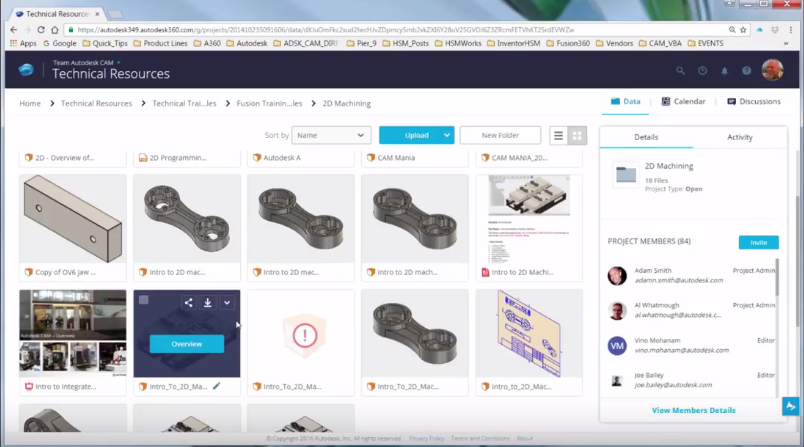Open the Discussions tab

point(754,101)
